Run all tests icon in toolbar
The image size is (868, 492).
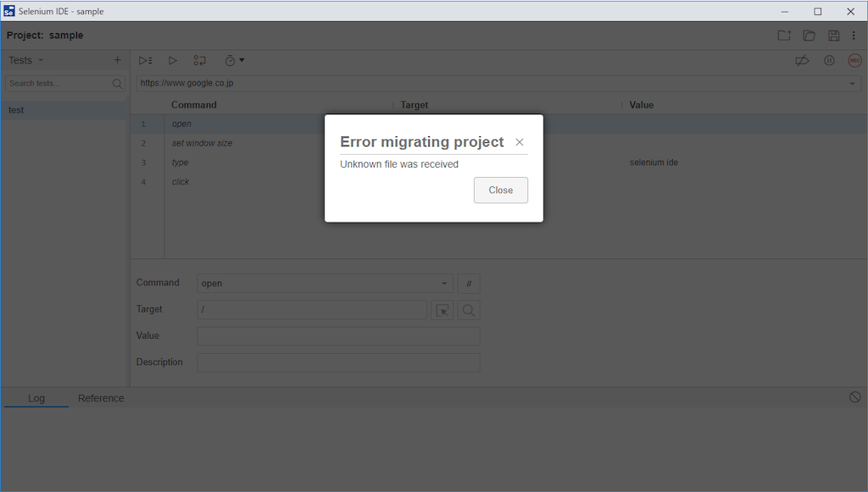coord(146,60)
